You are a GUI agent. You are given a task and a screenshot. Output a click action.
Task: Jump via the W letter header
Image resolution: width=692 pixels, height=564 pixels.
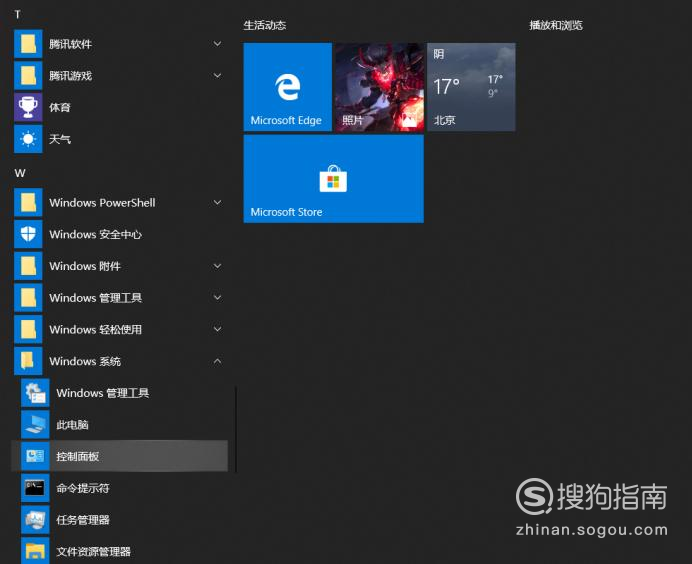[x=20, y=173]
